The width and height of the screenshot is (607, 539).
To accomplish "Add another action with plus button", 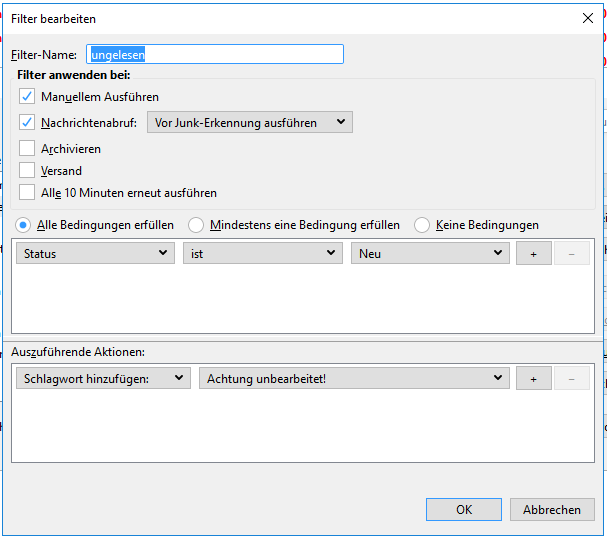I will (x=533, y=378).
